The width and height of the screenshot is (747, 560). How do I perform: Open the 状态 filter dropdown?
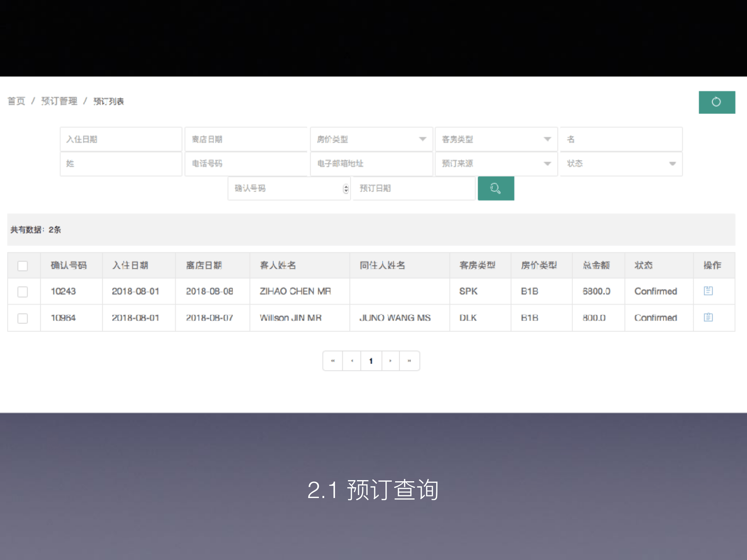[621, 164]
